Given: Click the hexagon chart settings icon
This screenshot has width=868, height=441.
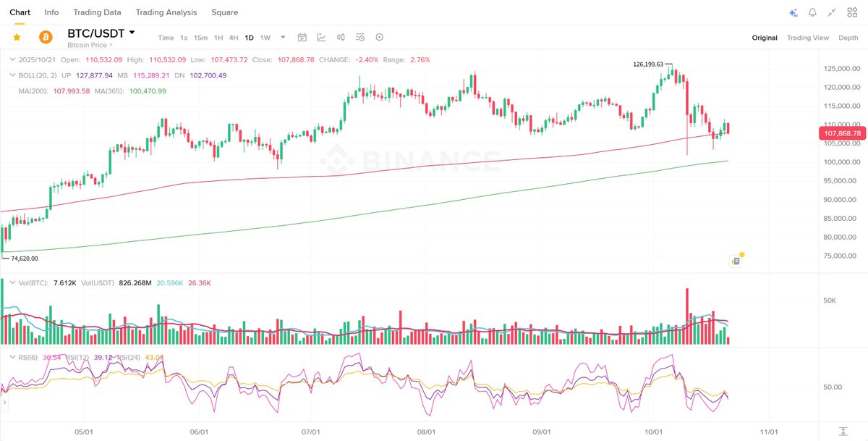Looking at the screenshot, I should pos(379,38).
